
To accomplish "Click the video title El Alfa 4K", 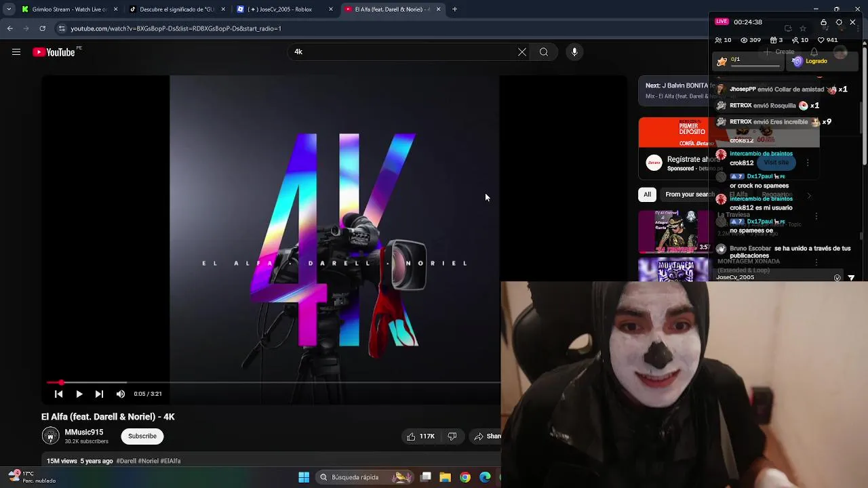I will click(x=108, y=417).
